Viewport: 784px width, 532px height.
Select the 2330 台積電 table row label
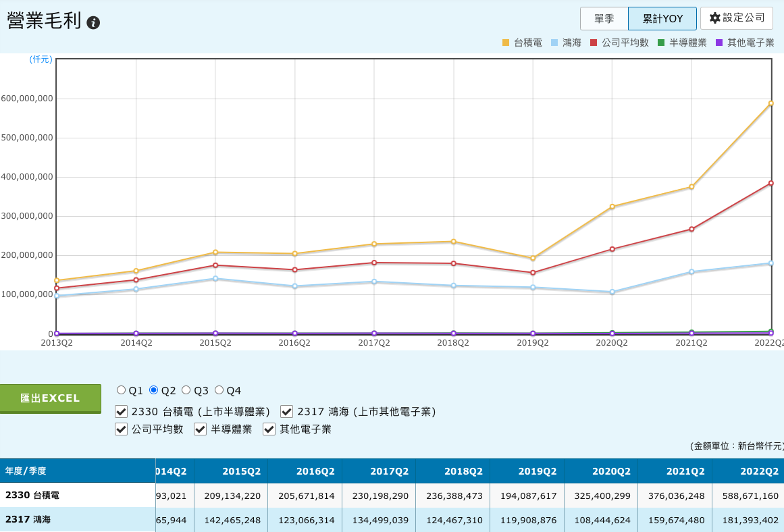pyautogui.click(x=32, y=495)
